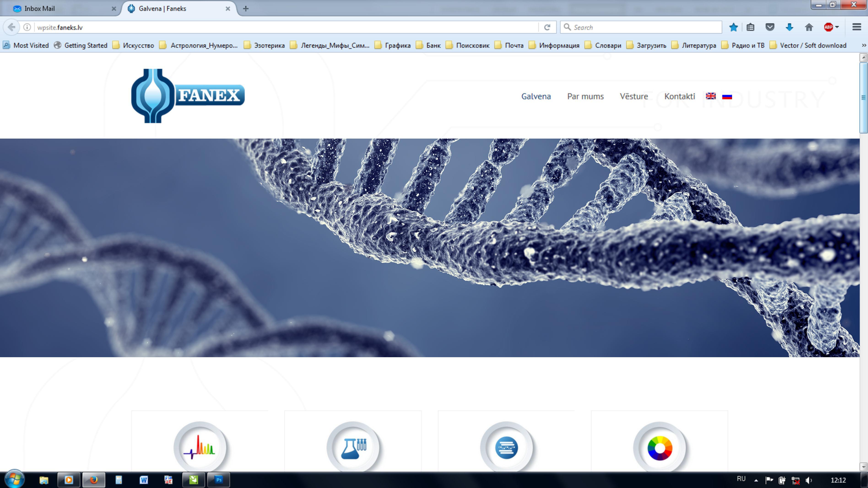Image resolution: width=868 pixels, height=488 pixels.
Task: Show bookmarks list icon
Action: pyautogui.click(x=750, y=27)
